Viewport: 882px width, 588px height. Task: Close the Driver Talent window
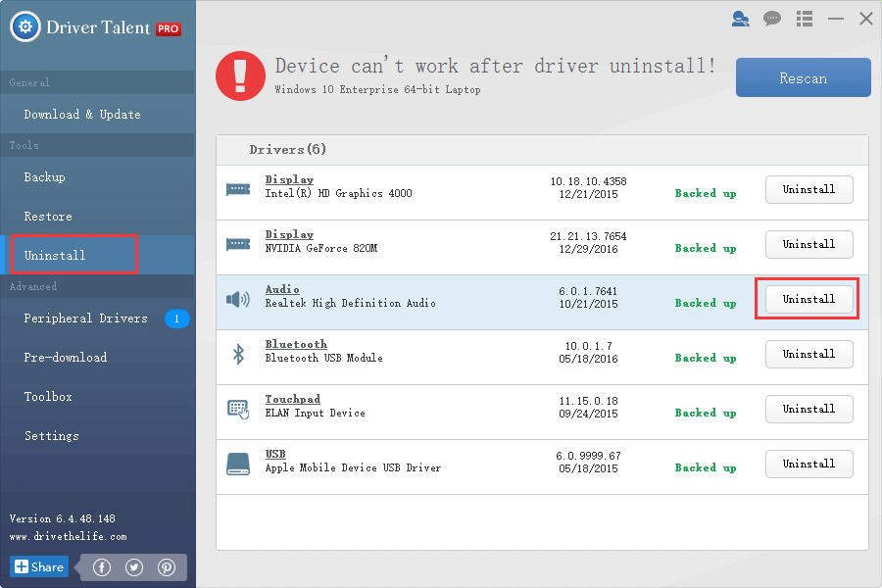(x=866, y=19)
